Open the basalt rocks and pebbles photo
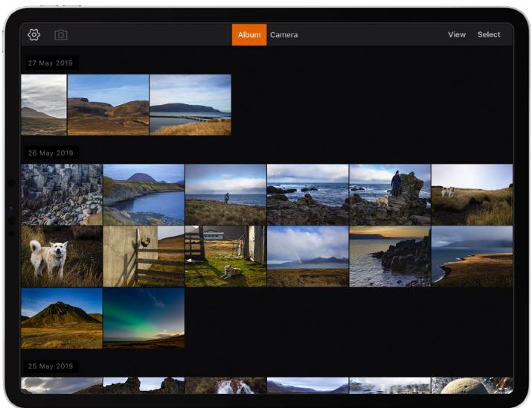Viewport: 532px width, 408px height. coord(62,194)
